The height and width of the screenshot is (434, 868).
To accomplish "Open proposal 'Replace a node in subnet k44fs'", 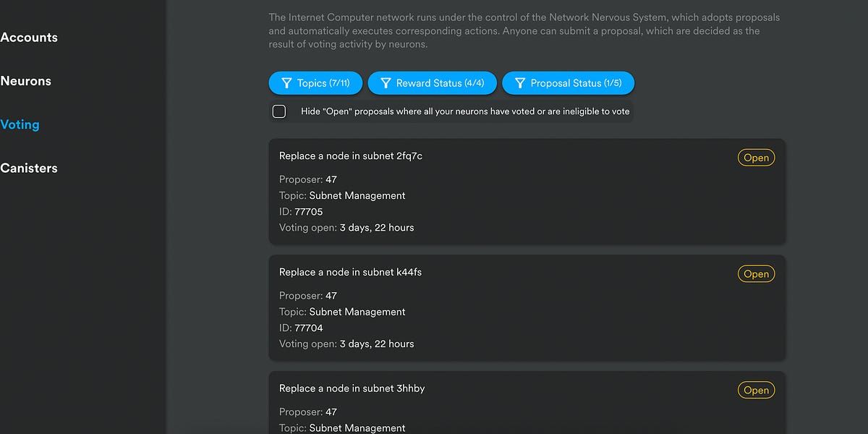I will pyautogui.click(x=352, y=271).
